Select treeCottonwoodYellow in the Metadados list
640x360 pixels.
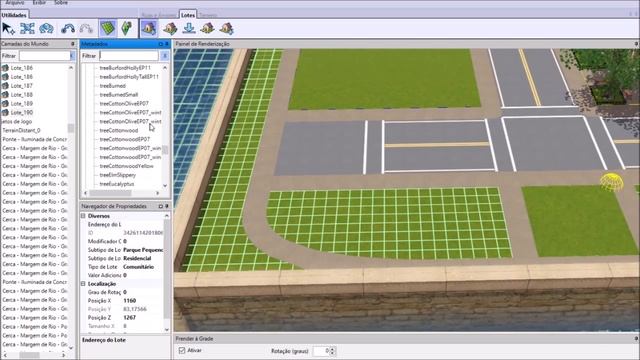click(127, 166)
